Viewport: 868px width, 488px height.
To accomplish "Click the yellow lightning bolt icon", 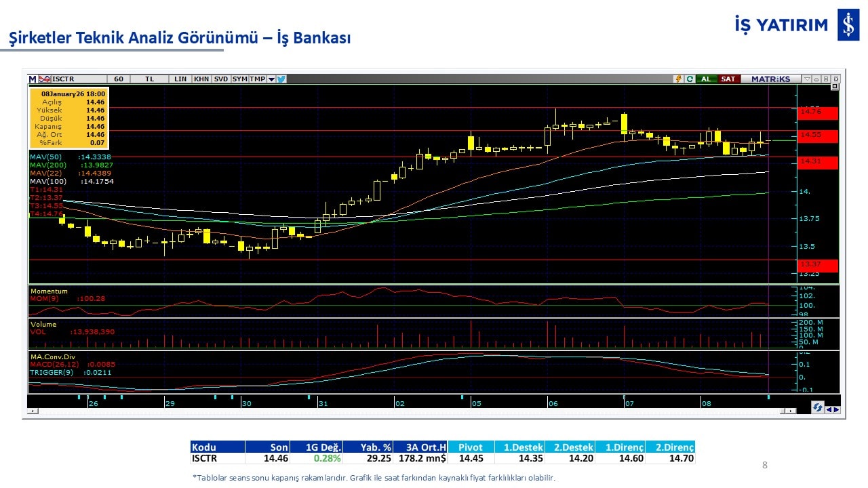I will click(x=677, y=79).
